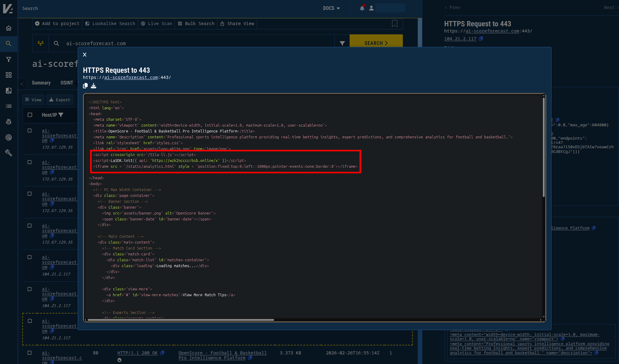
Task: Open the filter dropdown beside the search field
Action: (x=342, y=43)
